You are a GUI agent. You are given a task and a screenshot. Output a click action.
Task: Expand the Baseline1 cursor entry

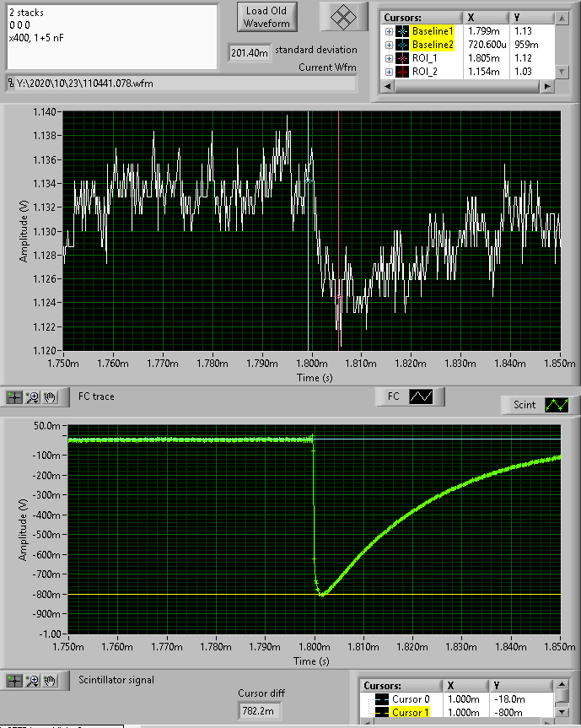[x=389, y=31]
